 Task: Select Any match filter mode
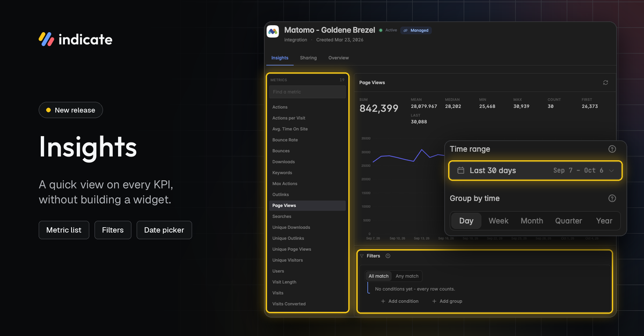407,277
